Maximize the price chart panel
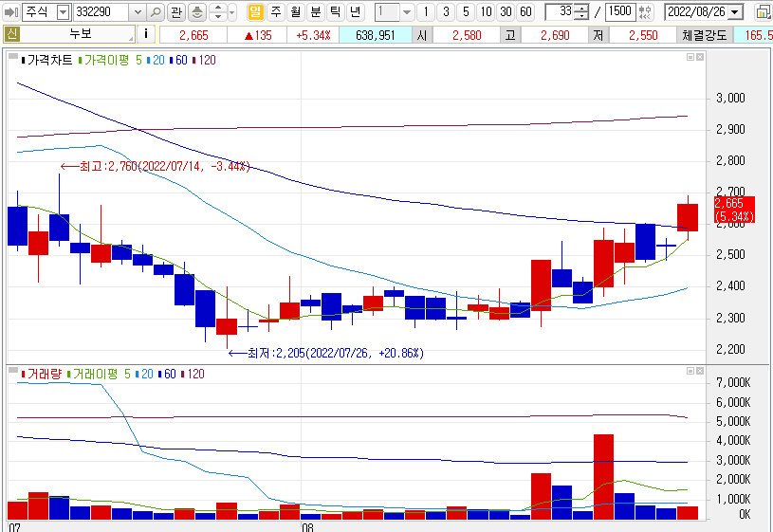Screen dimensions: 773x532 (690, 57)
